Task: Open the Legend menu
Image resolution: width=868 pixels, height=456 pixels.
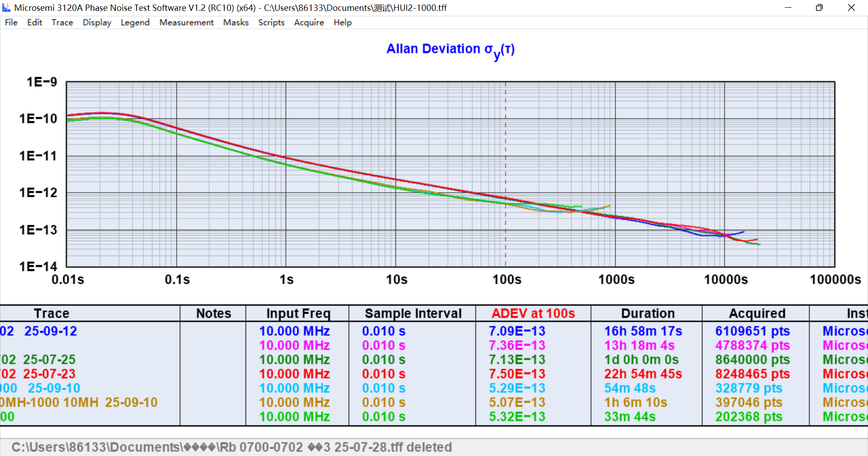Action: (135, 23)
